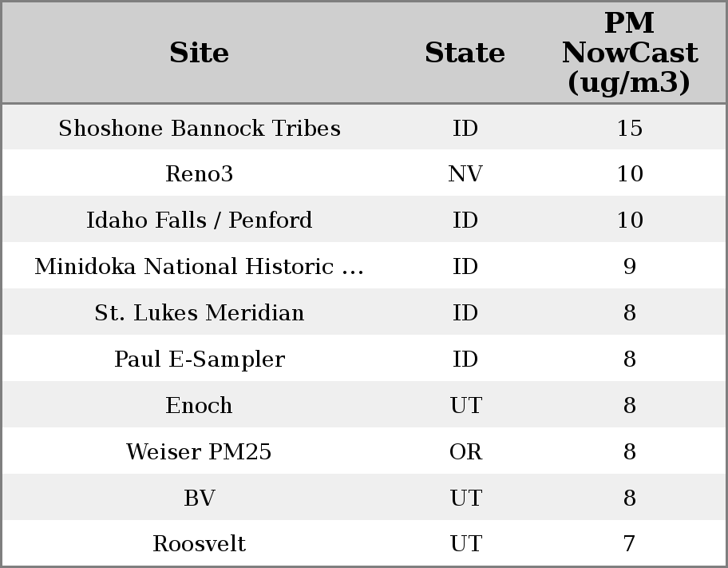Viewport: 728px width, 568px height.
Task: Click the Paul E-Sampler site name
Action: click(x=199, y=359)
